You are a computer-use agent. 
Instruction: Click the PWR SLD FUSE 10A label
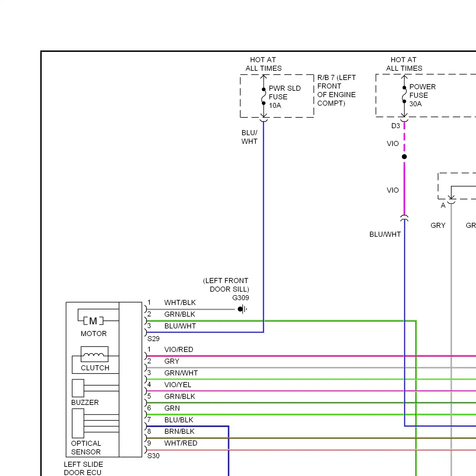tap(285, 97)
